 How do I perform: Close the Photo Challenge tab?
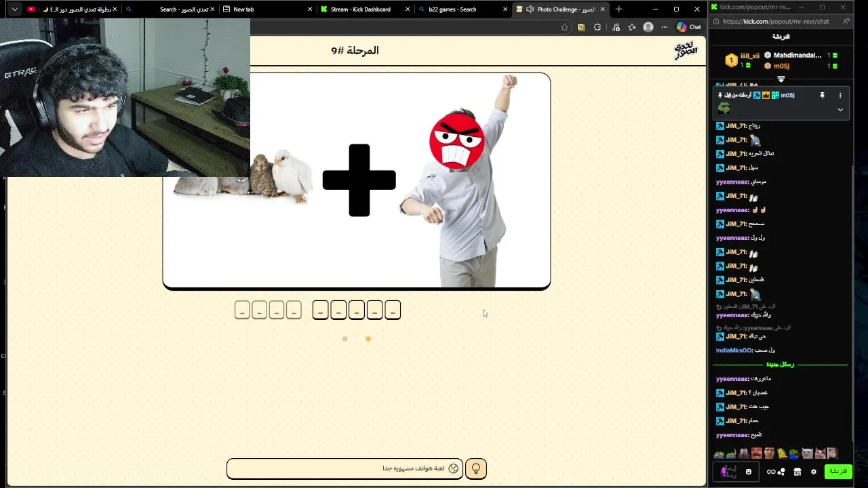[x=602, y=9]
